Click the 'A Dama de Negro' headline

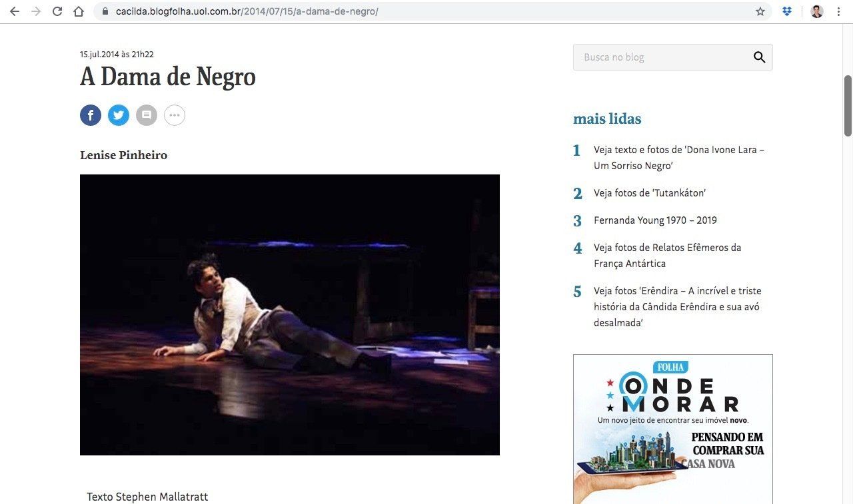(168, 77)
